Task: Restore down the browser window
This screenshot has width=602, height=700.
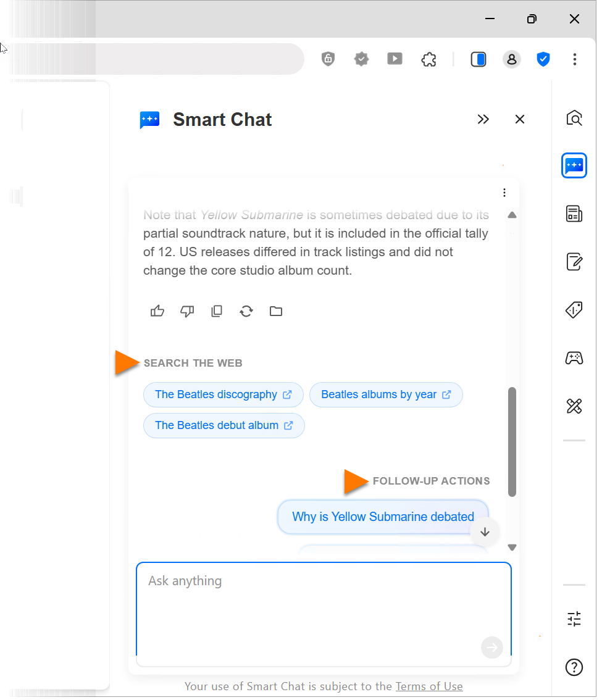Action: [x=532, y=19]
